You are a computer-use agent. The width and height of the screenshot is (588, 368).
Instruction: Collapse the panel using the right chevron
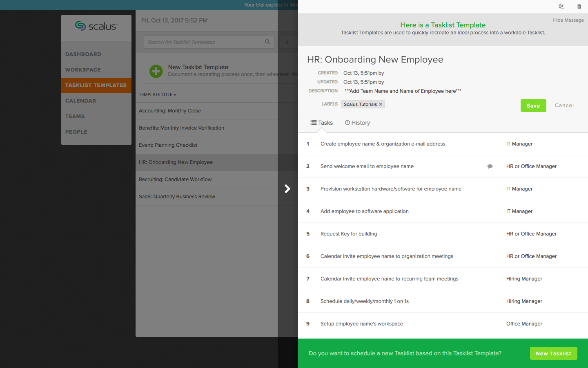[287, 188]
